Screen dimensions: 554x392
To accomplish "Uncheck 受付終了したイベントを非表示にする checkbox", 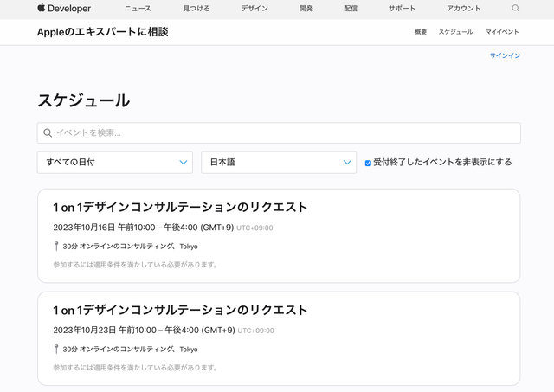I will (368, 163).
